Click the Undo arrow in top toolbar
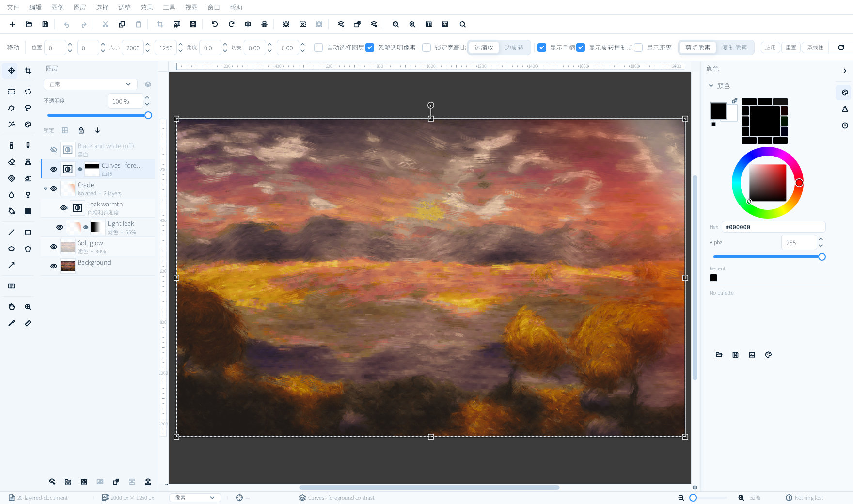 67,24
